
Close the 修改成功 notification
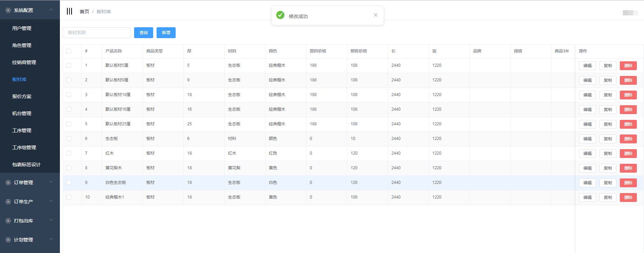(x=375, y=15)
